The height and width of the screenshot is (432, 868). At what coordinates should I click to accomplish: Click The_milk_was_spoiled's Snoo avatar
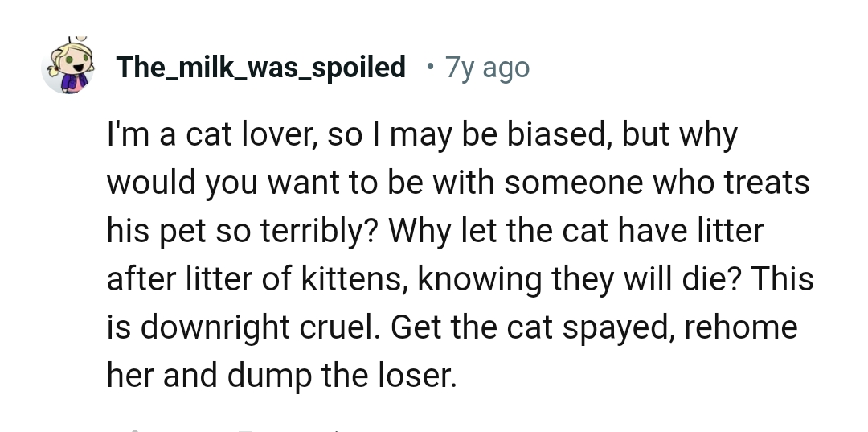[68, 68]
